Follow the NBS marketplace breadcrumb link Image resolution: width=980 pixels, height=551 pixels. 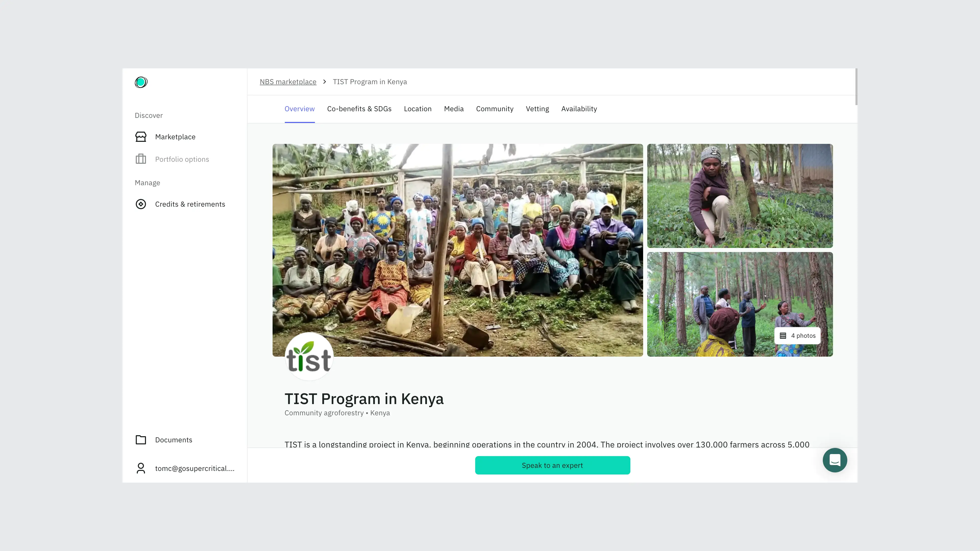(288, 82)
